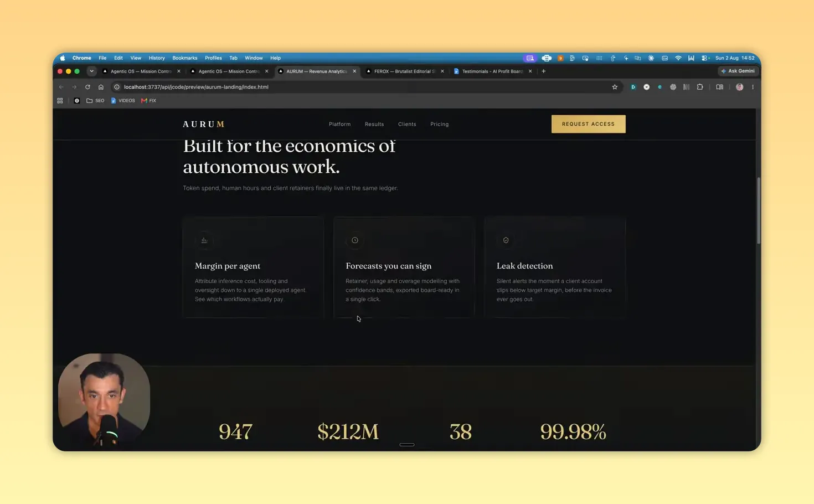Click the menu bar date and time
This screenshot has height=504, width=814.
pyautogui.click(x=735, y=58)
